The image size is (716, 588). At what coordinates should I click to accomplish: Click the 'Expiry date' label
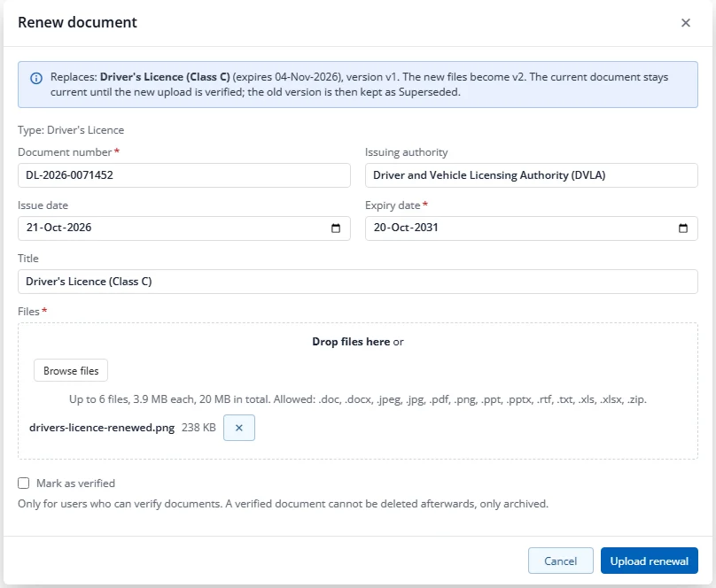click(393, 205)
